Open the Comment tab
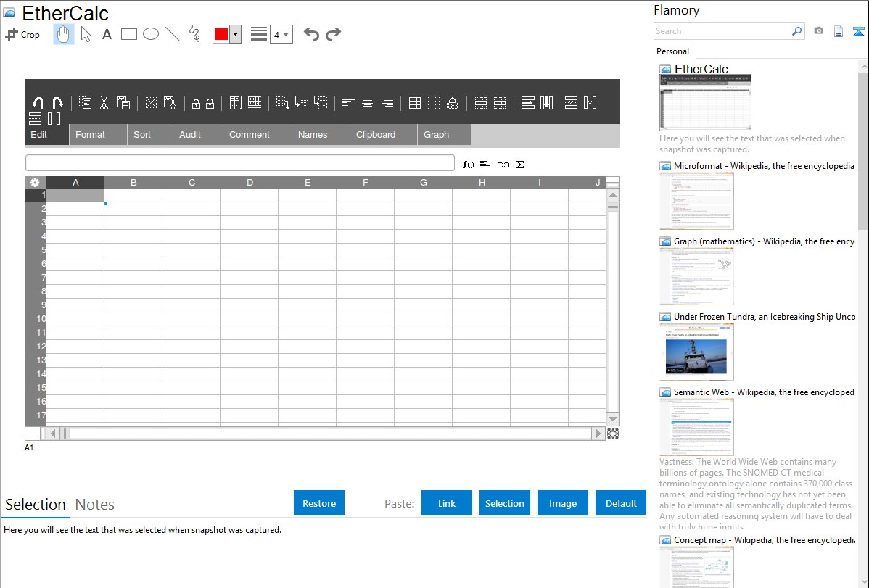 click(x=258, y=135)
